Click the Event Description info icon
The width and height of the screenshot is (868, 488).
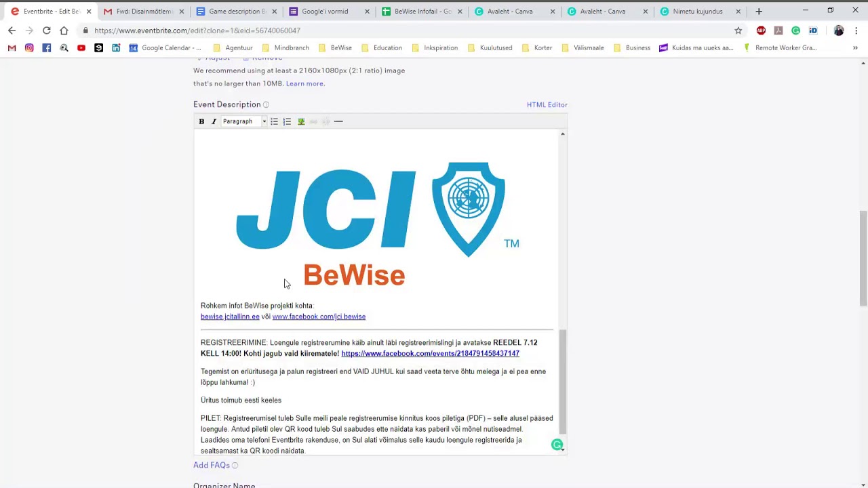coord(266,104)
